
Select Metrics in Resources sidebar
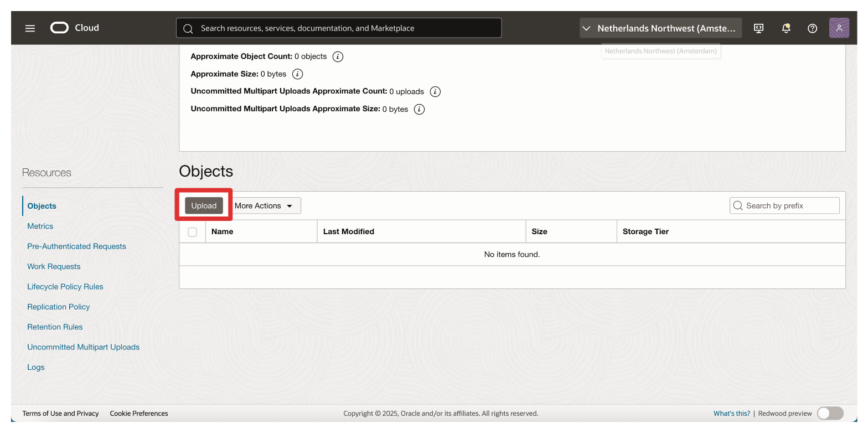[x=40, y=226]
